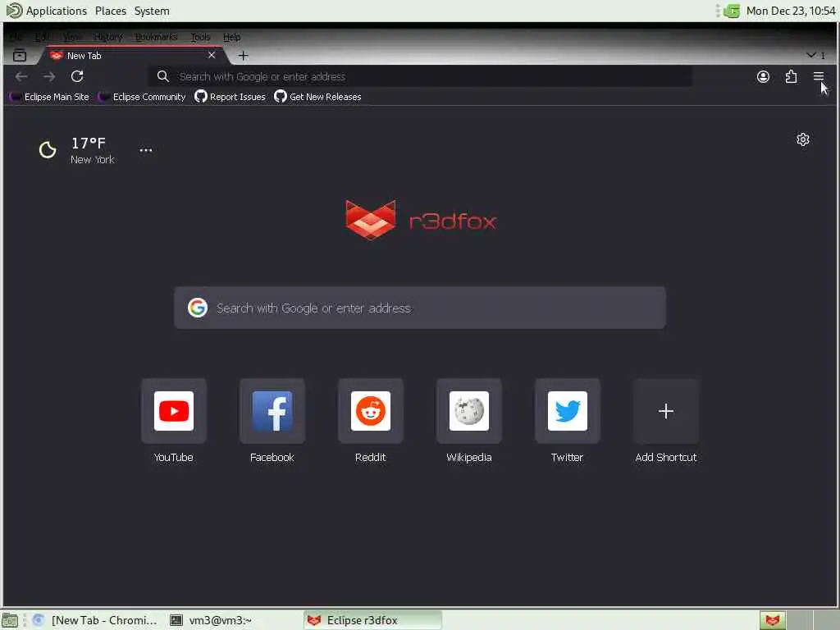This screenshot has width=840, height=630.
Task: Open the weather widget options menu
Action: [x=146, y=150]
